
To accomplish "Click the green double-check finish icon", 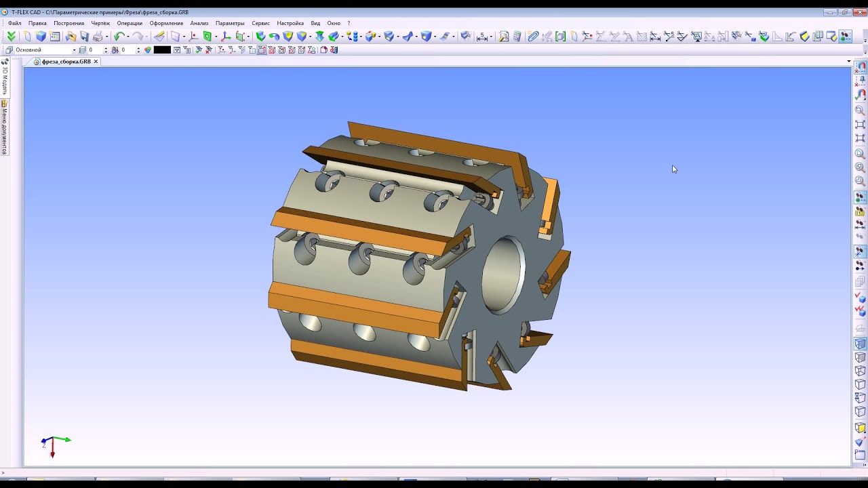I will pyautogui.click(x=11, y=37).
